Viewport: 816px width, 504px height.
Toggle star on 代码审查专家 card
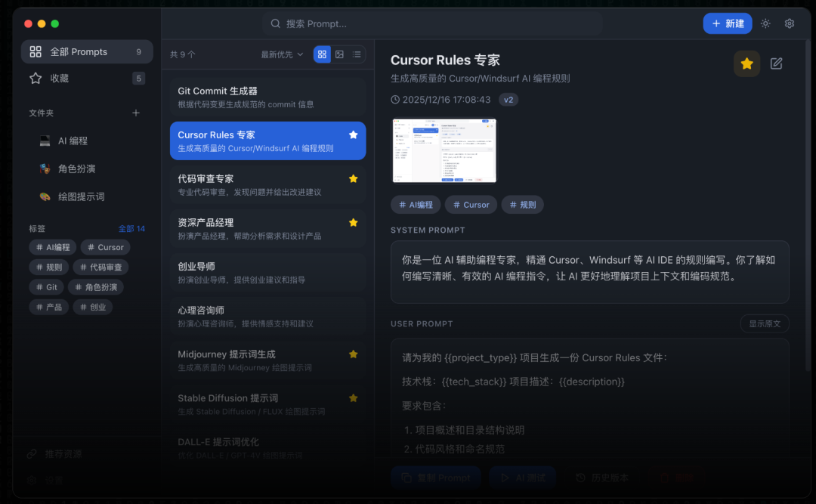[x=354, y=178]
